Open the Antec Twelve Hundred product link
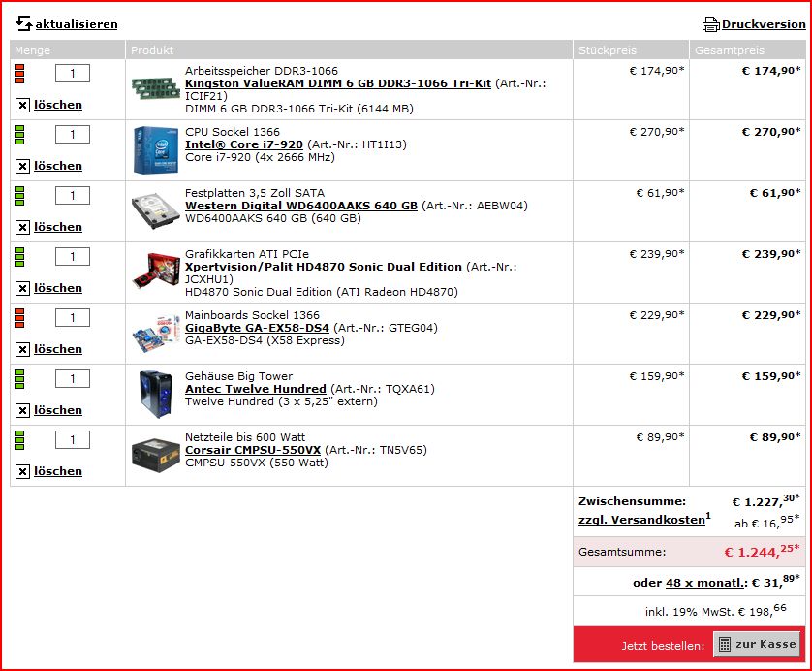 click(255, 389)
